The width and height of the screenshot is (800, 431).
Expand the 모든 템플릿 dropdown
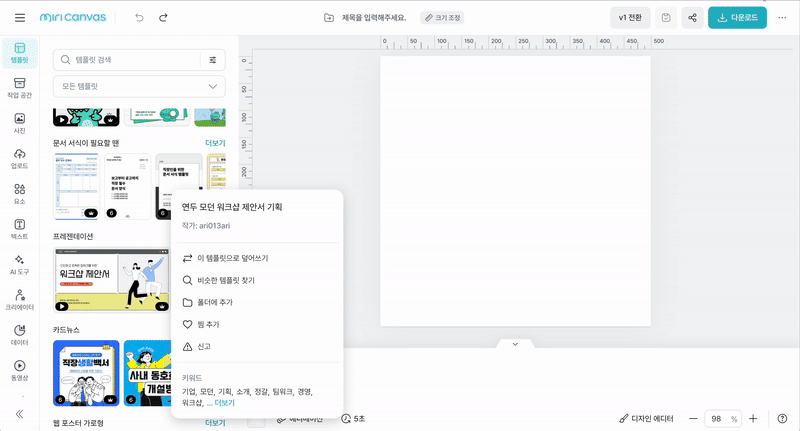[x=138, y=87]
